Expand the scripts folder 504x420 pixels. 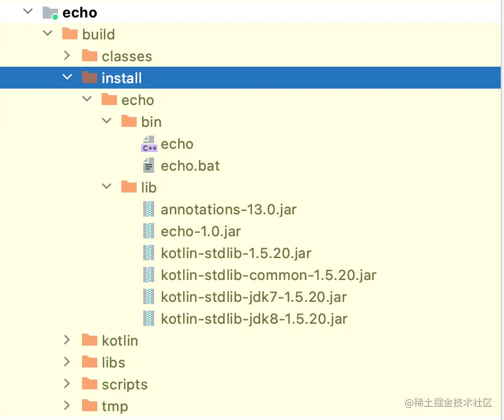67,384
